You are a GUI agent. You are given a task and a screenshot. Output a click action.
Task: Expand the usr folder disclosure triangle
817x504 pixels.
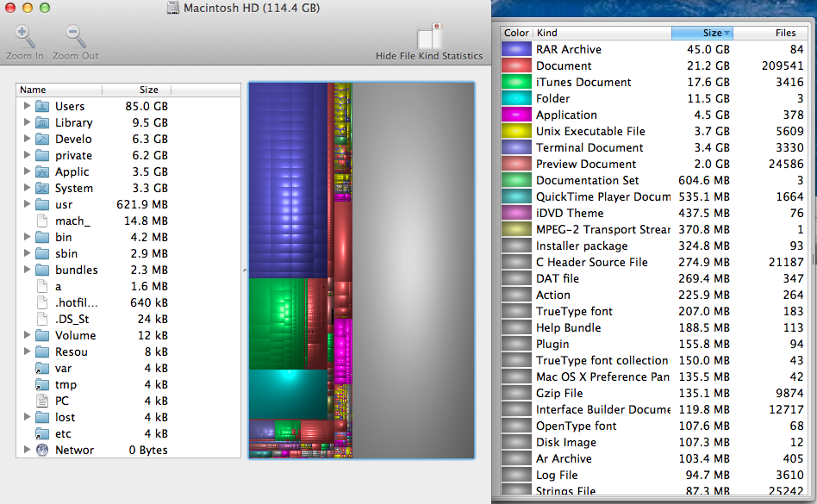point(27,204)
